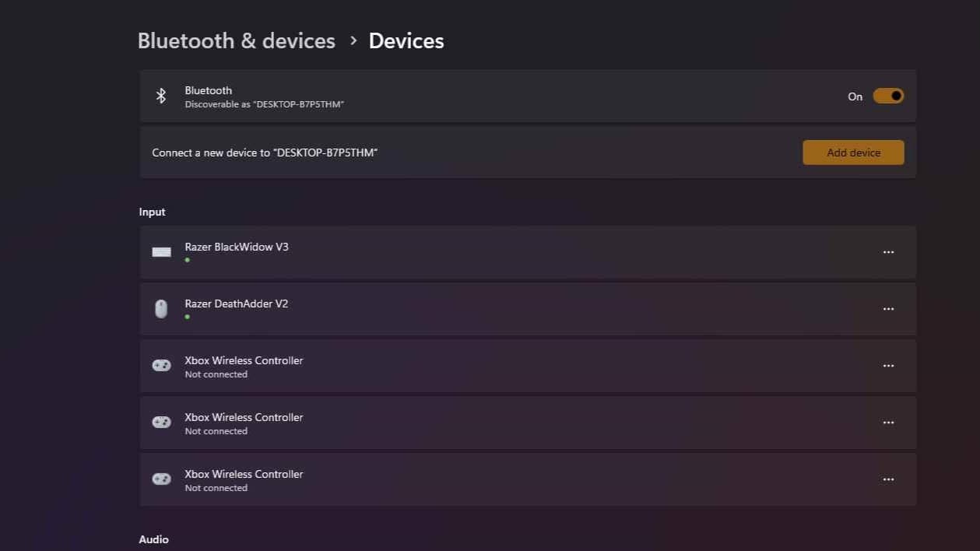
Task: Click the On label beside the Bluetooth switch
Action: tap(855, 96)
